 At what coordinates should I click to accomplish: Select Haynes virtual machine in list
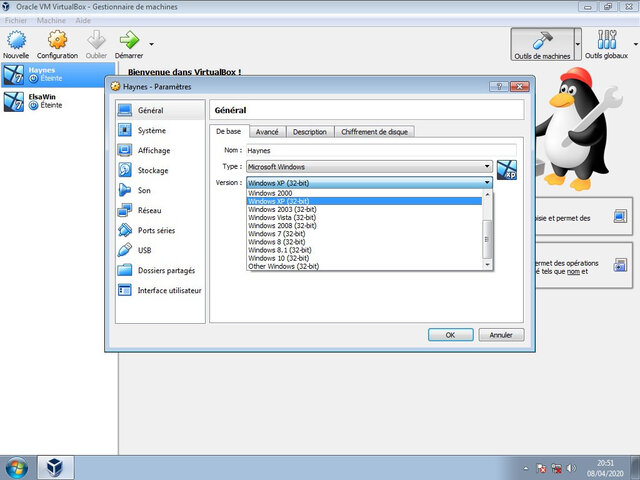[x=58, y=75]
